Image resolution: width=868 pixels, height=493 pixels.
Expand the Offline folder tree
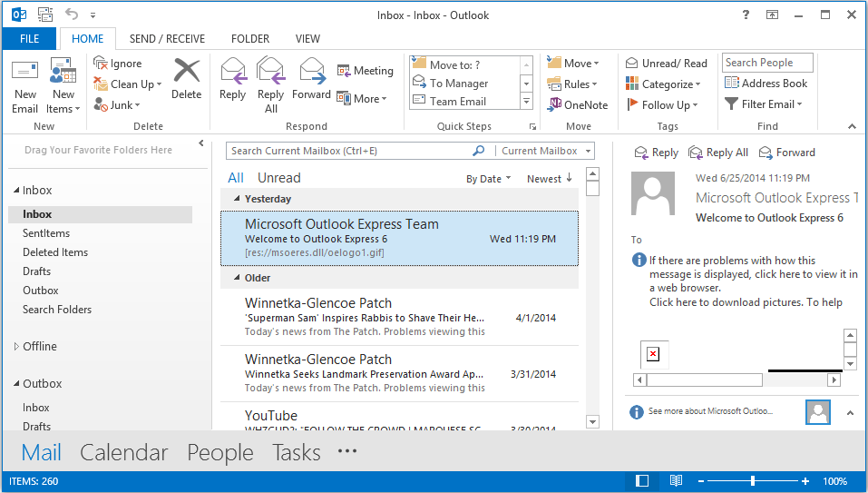(x=16, y=346)
